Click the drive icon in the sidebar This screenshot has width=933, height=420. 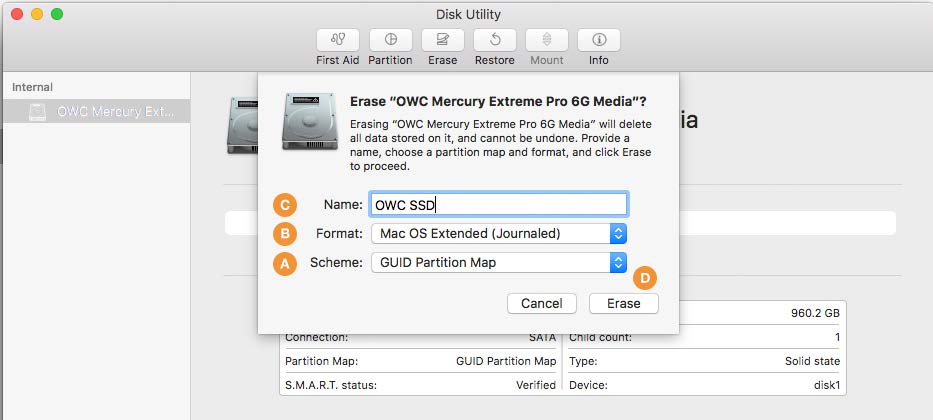coord(37,112)
